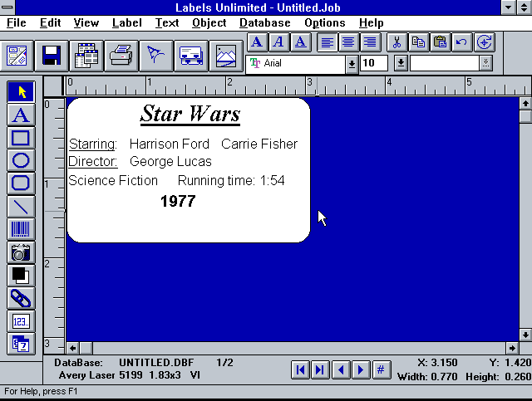Viewport: 532px width, 401px height.
Task: Select the pointer arrow tool
Action: pos(21,92)
